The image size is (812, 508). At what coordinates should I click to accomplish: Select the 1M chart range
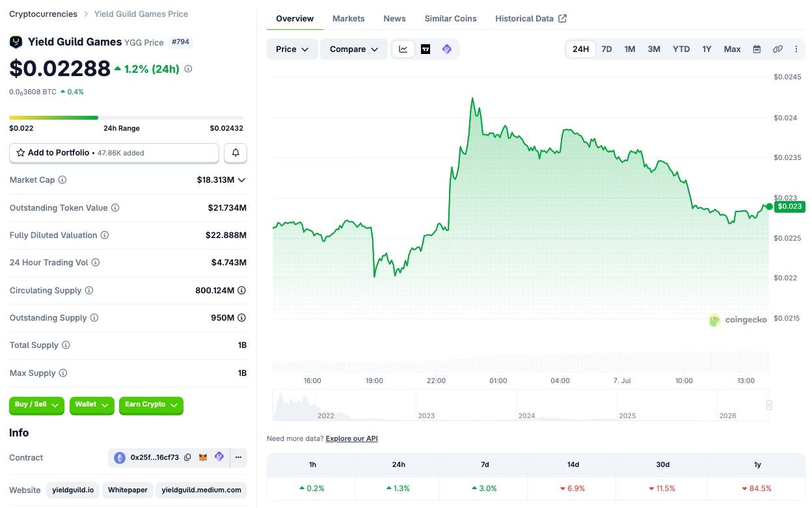click(x=630, y=49)
